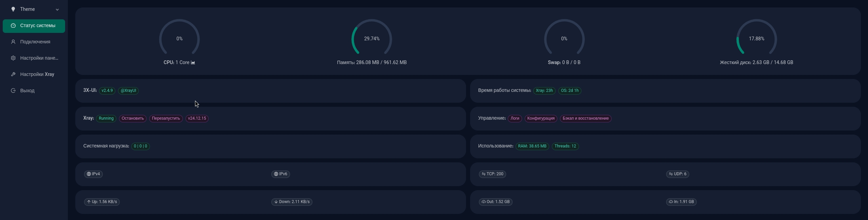Image resolution: width=868 pixels, height=220 pixels.
Task: Follow the @XrayUI link
Action: tap(128, 91)
